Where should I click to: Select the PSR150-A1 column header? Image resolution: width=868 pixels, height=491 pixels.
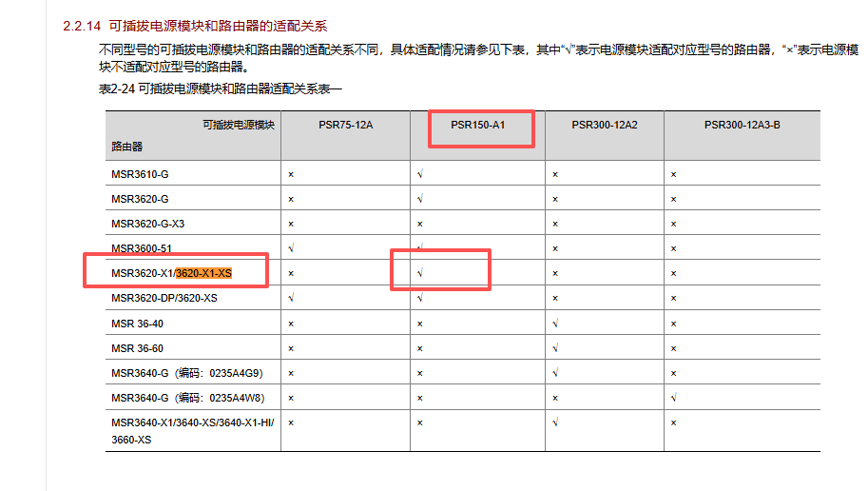click(477, 125)
